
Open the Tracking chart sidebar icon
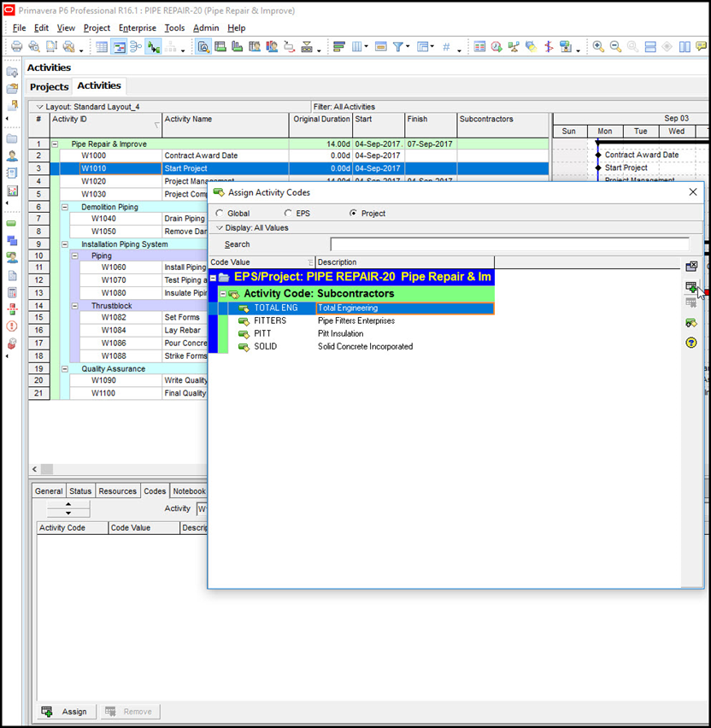12,191
